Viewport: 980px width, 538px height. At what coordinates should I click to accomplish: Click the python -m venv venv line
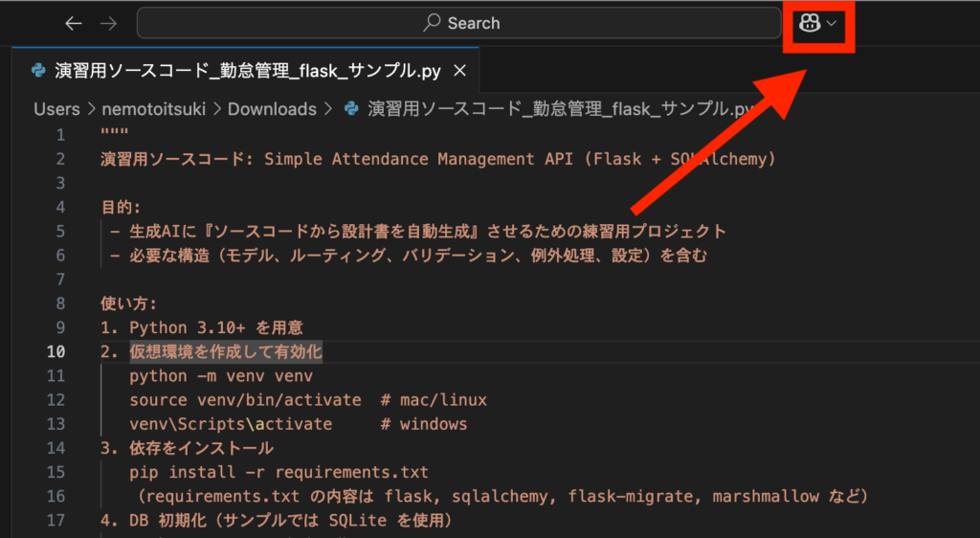click(x=221, y=376)
